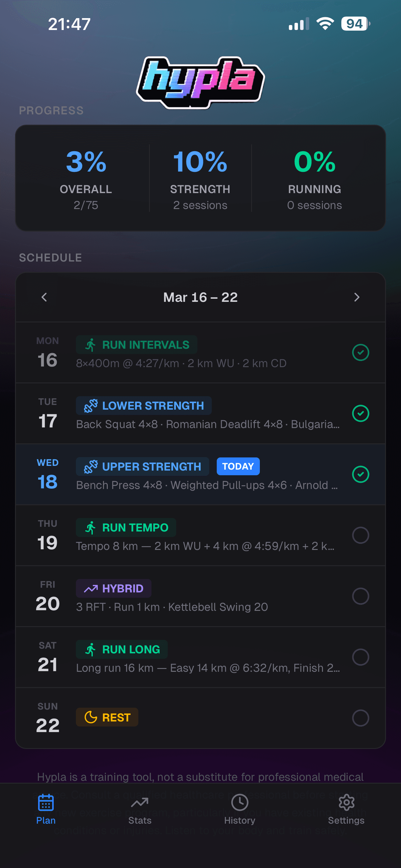Click the Mar 16 – 22 week header
The height and width of the screenshot is (868, 401).
[x=200, y=297]
